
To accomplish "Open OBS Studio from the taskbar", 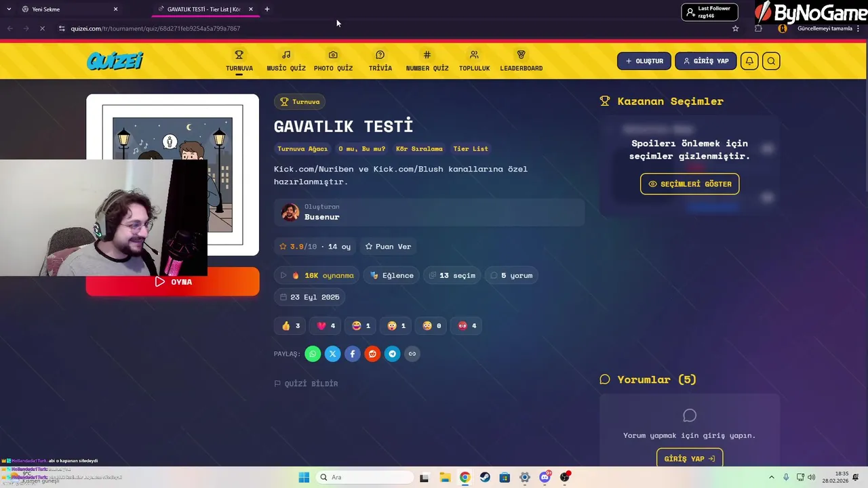I will click(x=564, y=478).
